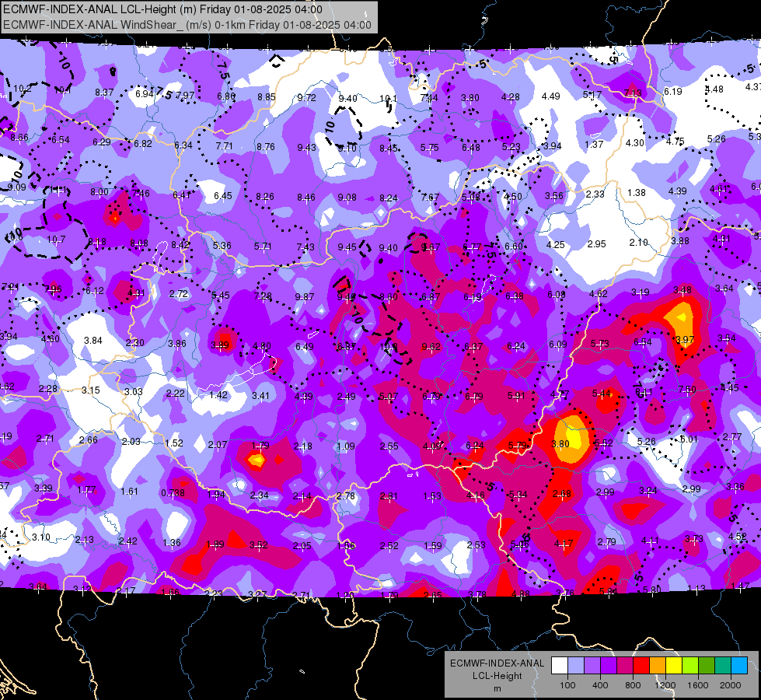Click the grid value '6.94'
Image resolution: width=761 pixels, height=700 pixels.
(x=144, y=94)
